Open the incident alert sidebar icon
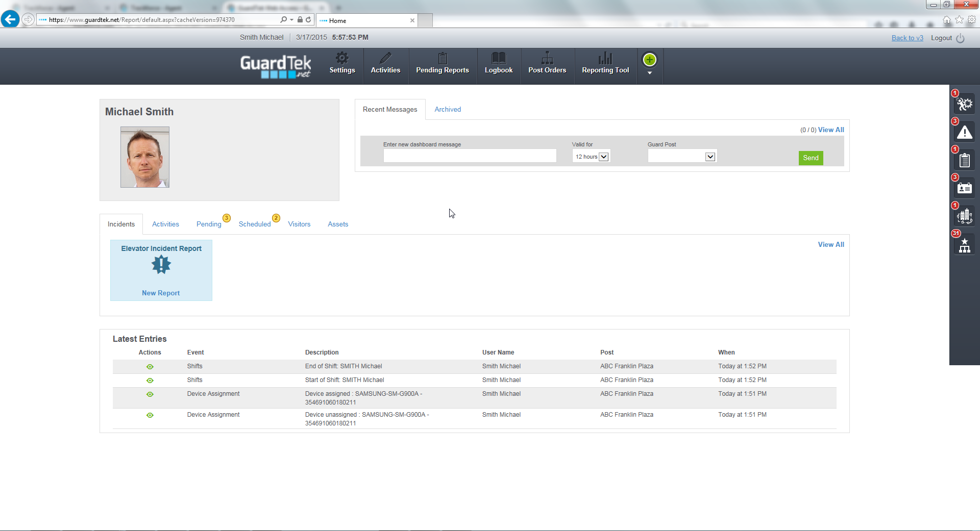The height and width of the screenshot is (531, 980). [964, 104]
